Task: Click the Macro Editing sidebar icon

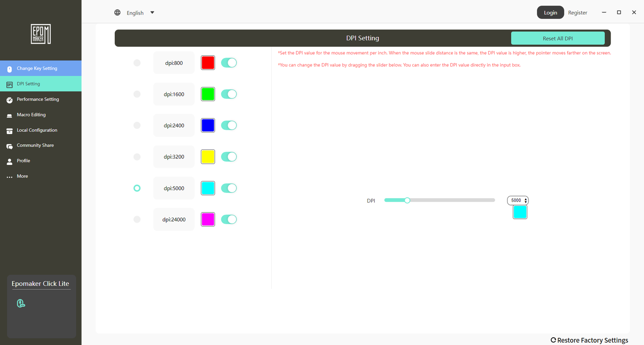Action: click(x=10, y=115)
